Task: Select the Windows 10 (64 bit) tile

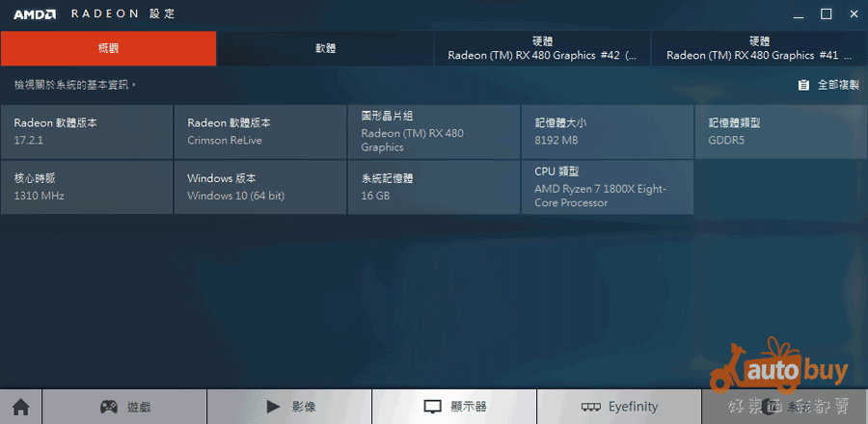Action: (x=260, y=187)
